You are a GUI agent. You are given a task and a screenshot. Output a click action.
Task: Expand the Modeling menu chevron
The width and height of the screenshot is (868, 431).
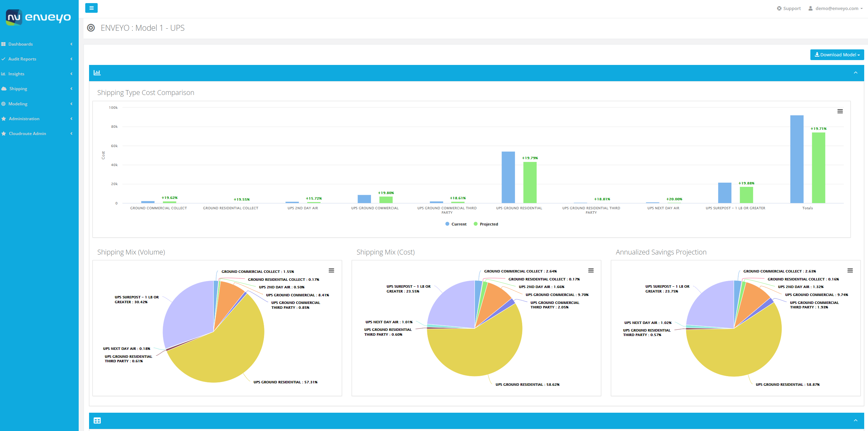tap(71, 104)
